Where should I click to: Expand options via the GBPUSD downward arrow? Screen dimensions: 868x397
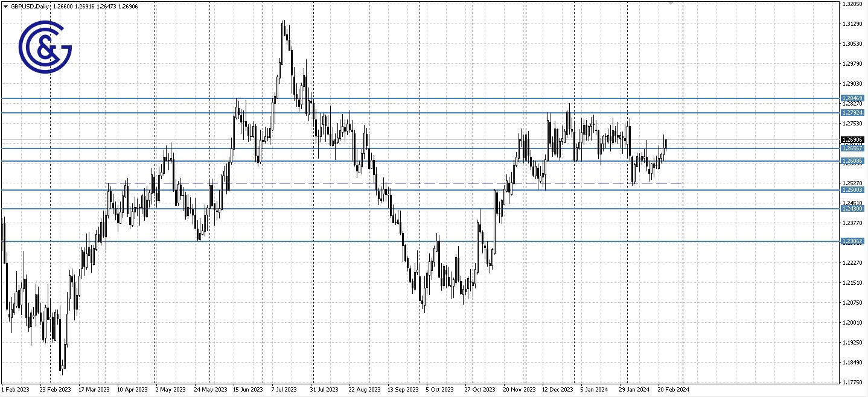click(5, 5)
